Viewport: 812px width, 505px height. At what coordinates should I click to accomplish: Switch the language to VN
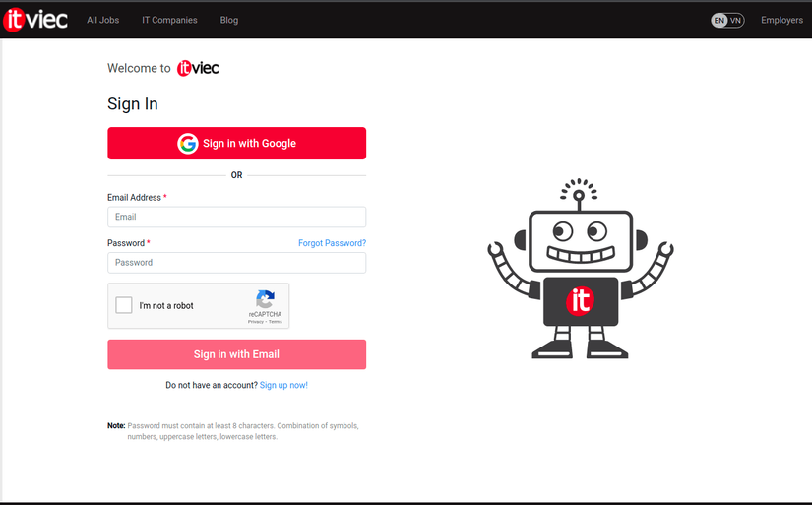coord(735,21)
